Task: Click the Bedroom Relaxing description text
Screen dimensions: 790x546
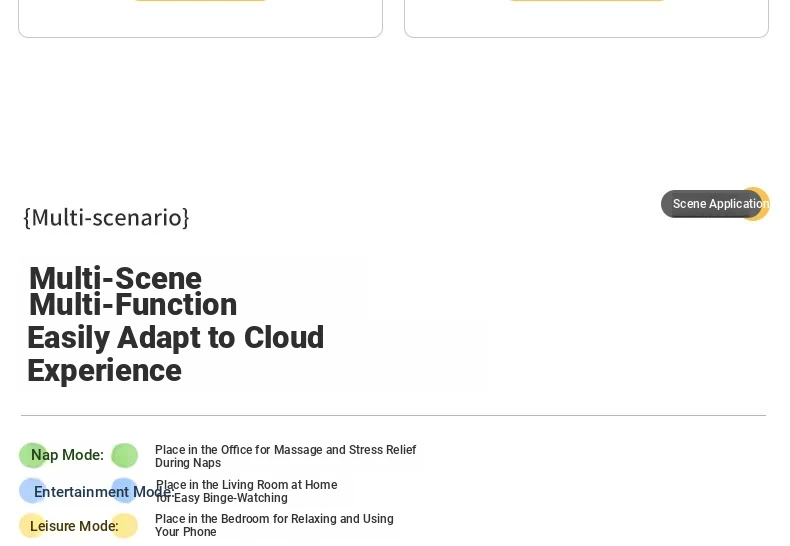Action: coord(274,525)
